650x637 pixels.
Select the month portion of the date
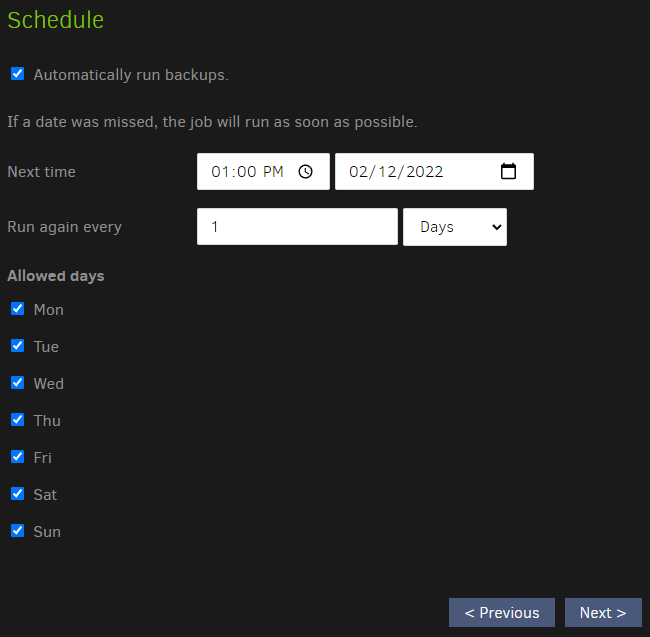pos(358,172)
